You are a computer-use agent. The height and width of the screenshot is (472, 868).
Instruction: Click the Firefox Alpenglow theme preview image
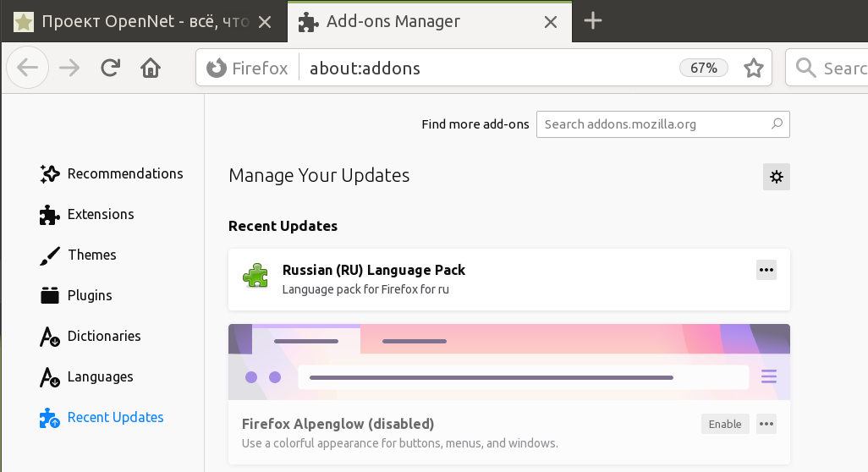click(x=508, y=362)
